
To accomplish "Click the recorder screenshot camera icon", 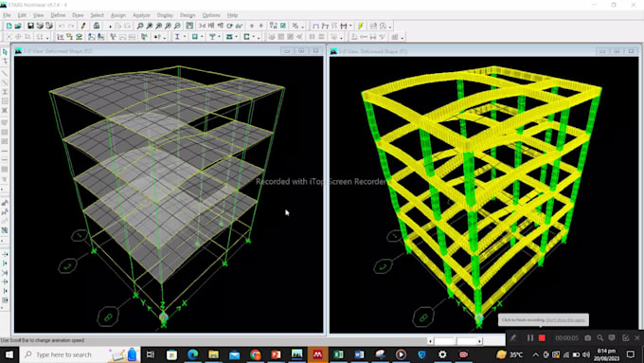I will 588,338.
